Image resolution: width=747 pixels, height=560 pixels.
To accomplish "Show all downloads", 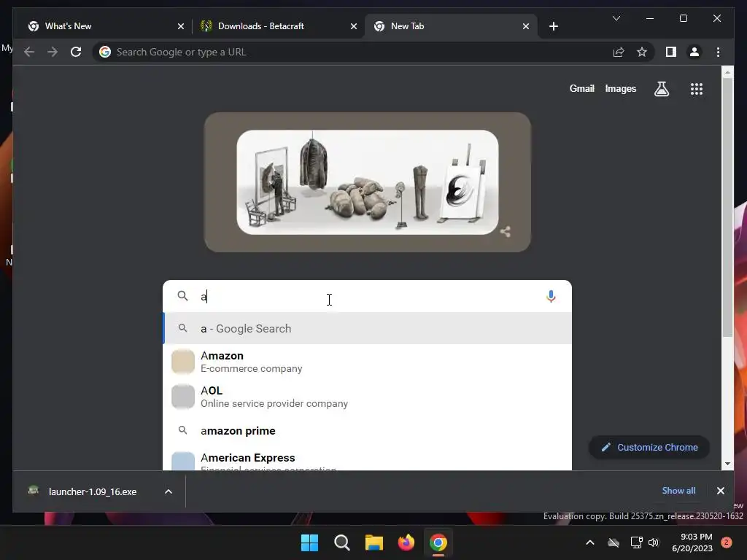I will click(x=678, y=491).
